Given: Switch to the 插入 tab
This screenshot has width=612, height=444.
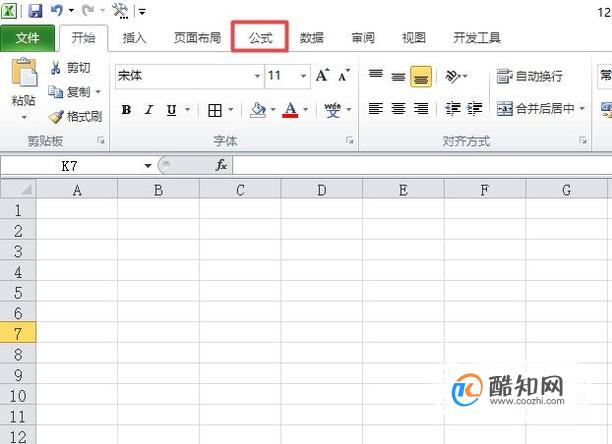Looking at the screenshot, I should click(134, 38).
